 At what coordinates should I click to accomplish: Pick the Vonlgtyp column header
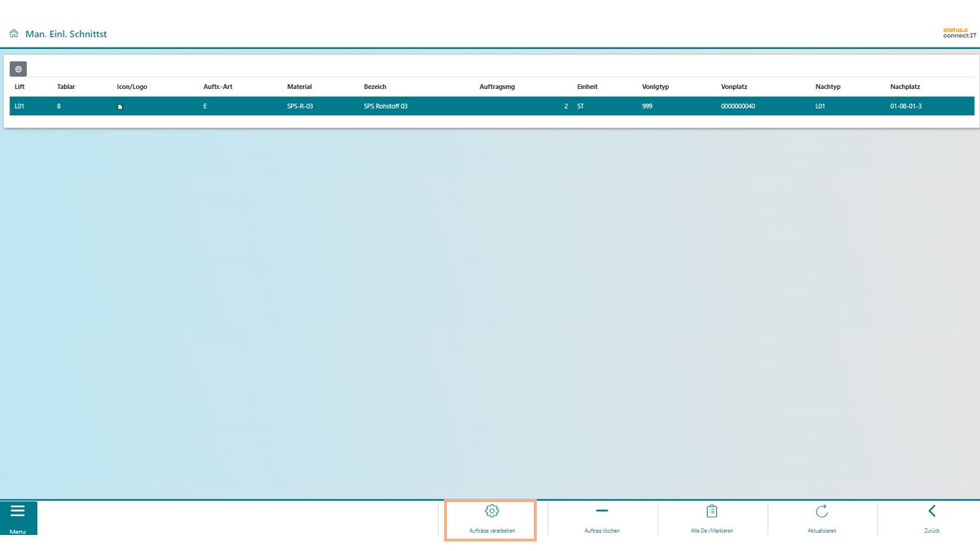click(x=656, y=87)
